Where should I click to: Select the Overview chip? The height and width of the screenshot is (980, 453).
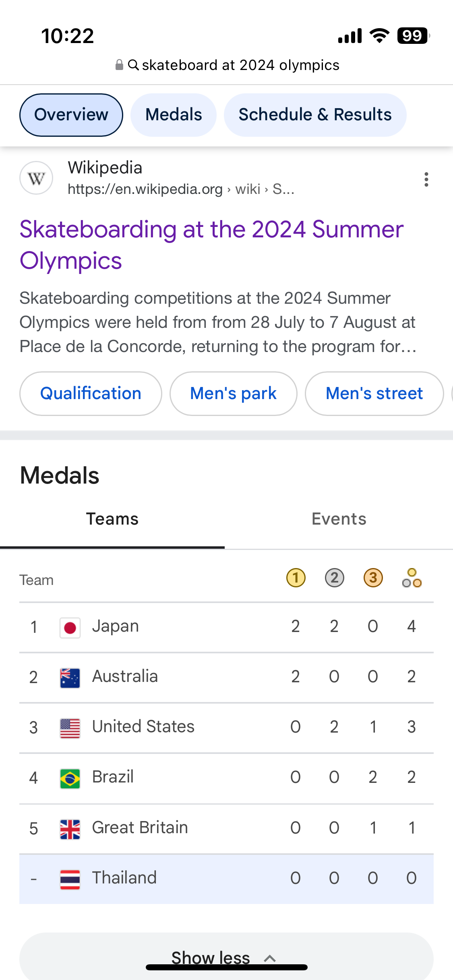click(71, 115)
